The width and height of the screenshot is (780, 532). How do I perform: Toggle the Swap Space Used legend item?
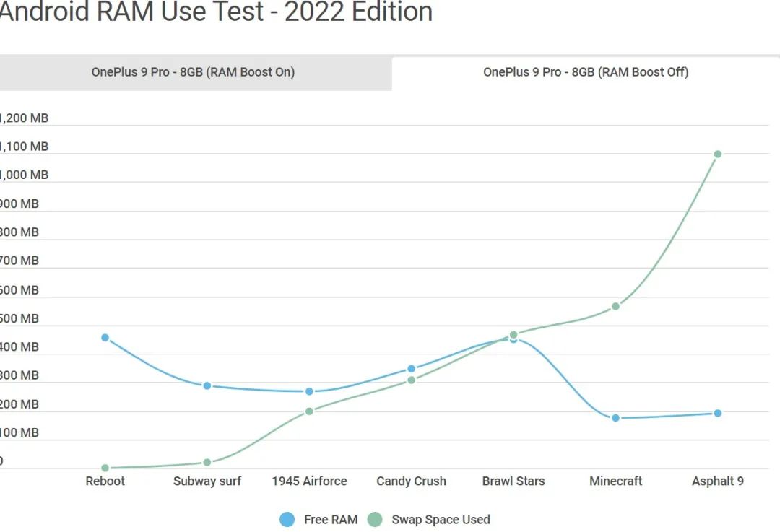point(440,519)
